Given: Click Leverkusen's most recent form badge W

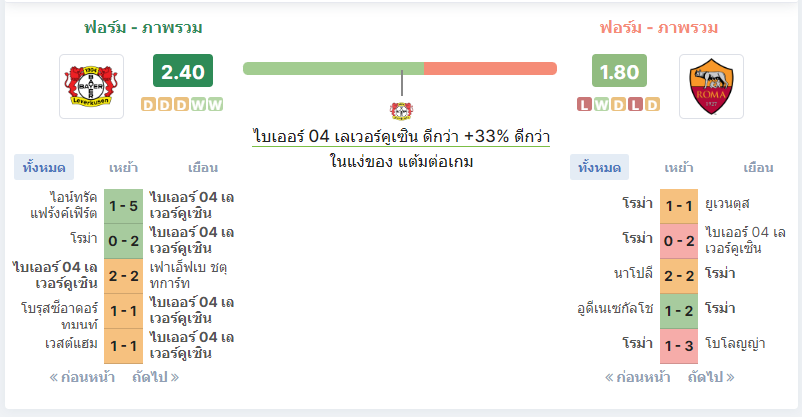Looking at the screenshot, I should (x=215, y=104).
